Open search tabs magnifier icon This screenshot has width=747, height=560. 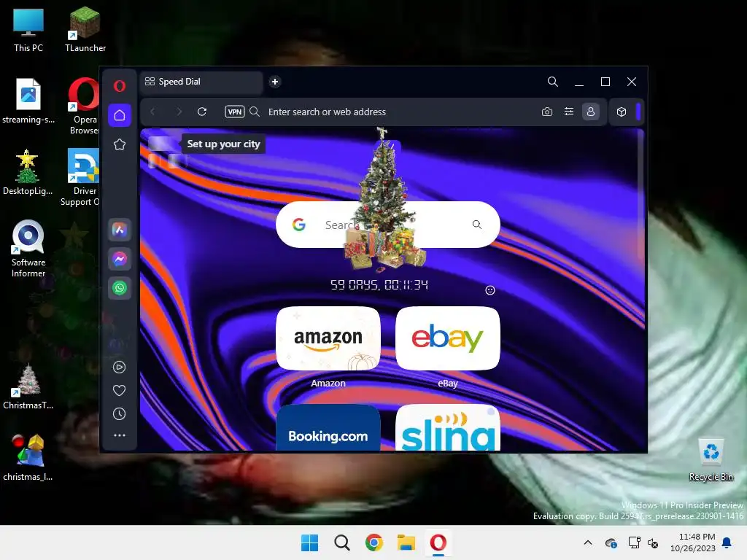click(x=553, y=82)
